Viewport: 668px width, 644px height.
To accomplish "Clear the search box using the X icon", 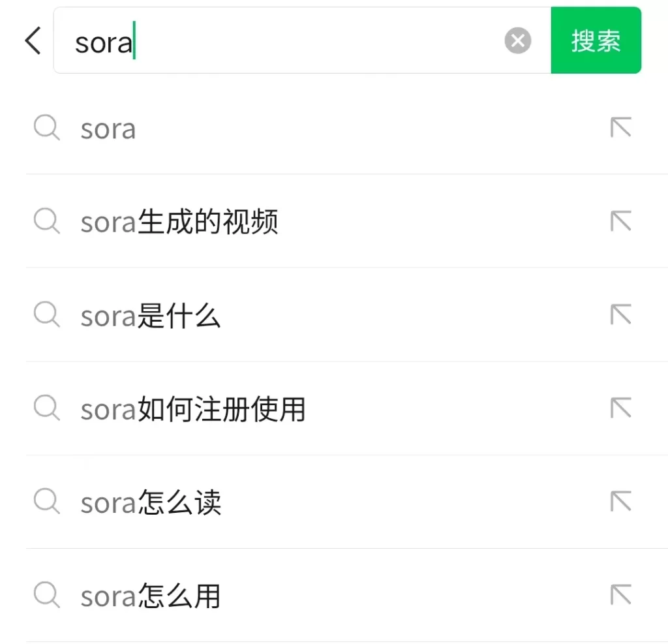I will pos(518,40).
